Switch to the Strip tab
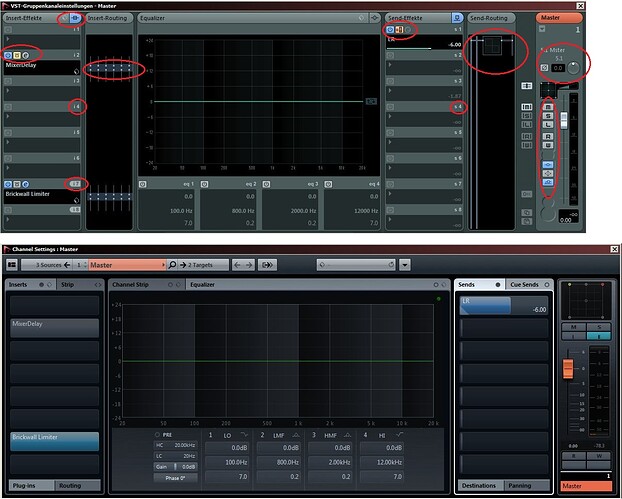This screenshot has height=499, width=622. tap(80, 285)
